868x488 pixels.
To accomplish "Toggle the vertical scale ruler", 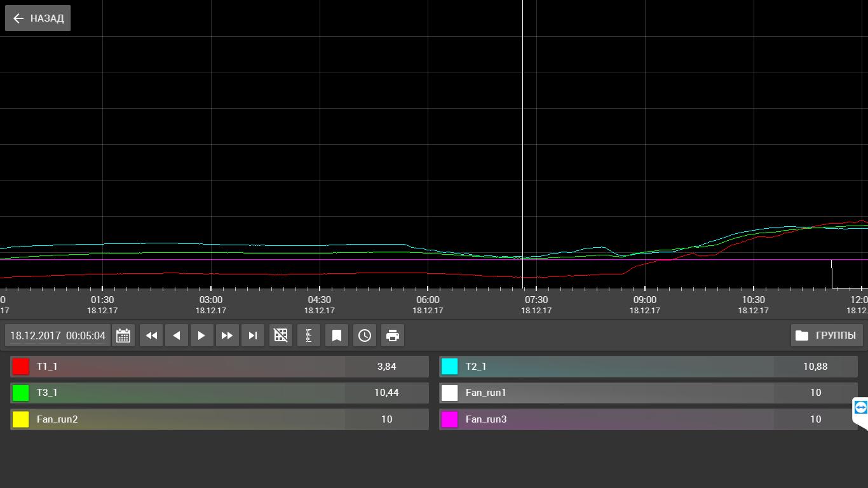I will [309, 335].
